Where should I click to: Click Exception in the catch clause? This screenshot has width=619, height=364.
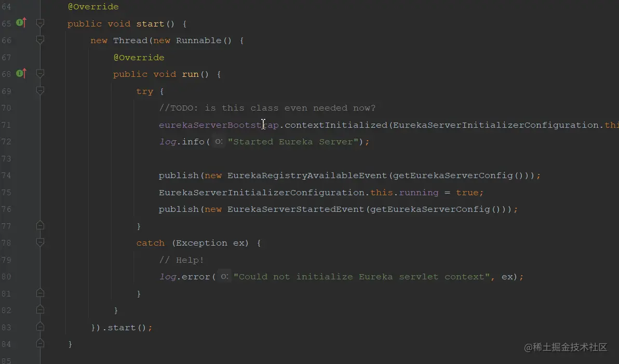[x=201, y=243]
